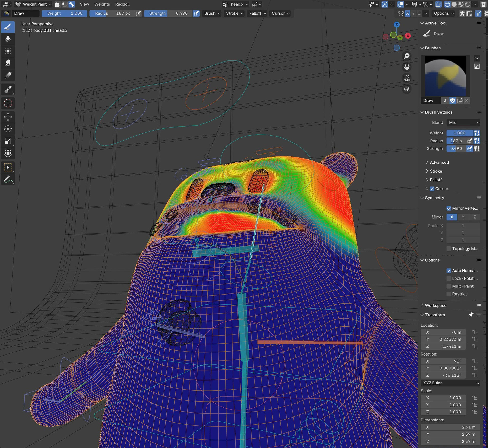Select the Gradient weight tool
This screenshot has height=448, width=488.
(x=8, y=75)
